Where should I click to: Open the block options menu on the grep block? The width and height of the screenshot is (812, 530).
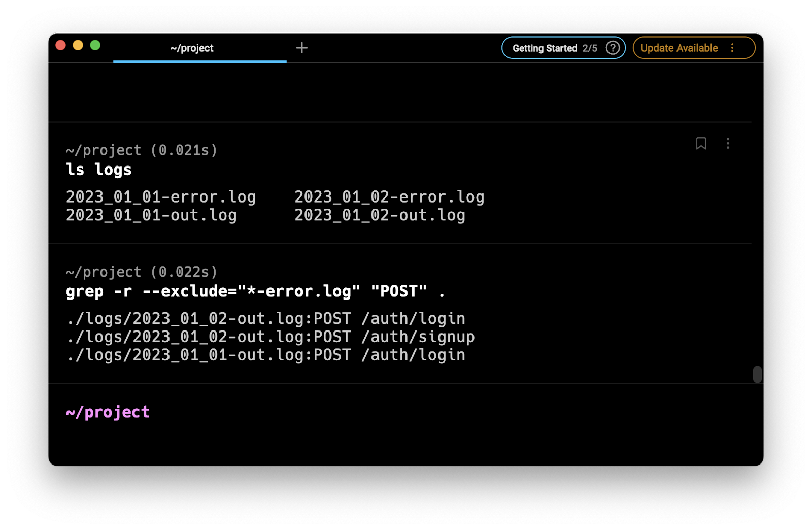point(728,266)
